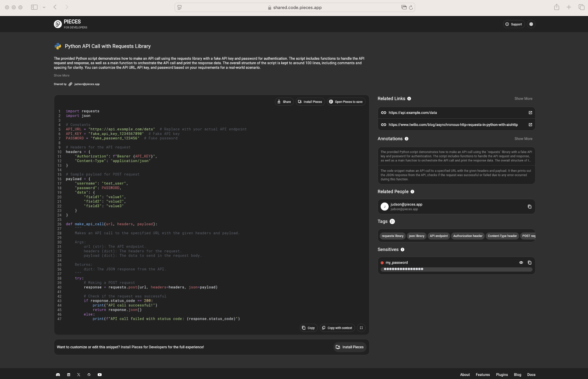588x379 pixels.
Task: Click the address bar shared.code.pieces.app
Action: tap(295, 7)
